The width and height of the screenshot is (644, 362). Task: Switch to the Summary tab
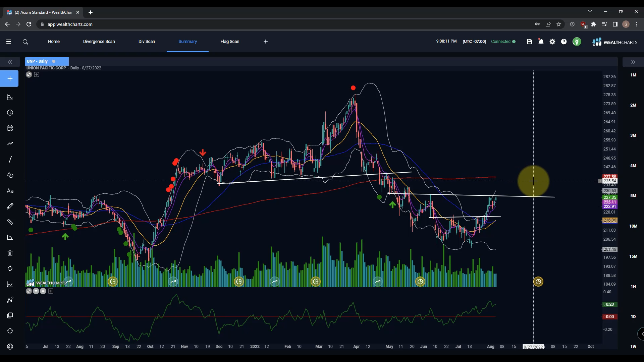pyautogui.click(x=187, y=42)
